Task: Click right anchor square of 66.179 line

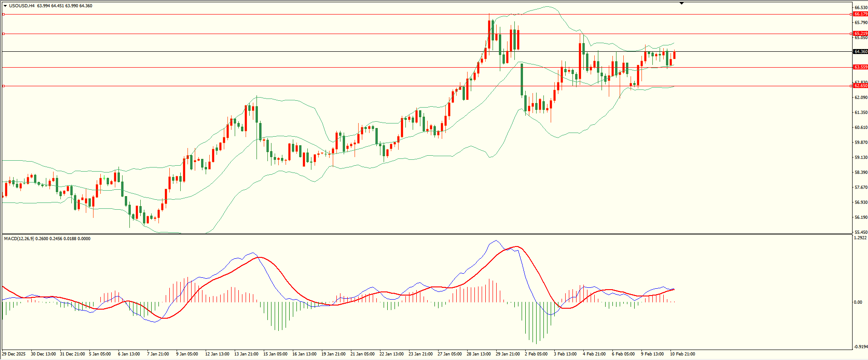Action: pos(850,15)
